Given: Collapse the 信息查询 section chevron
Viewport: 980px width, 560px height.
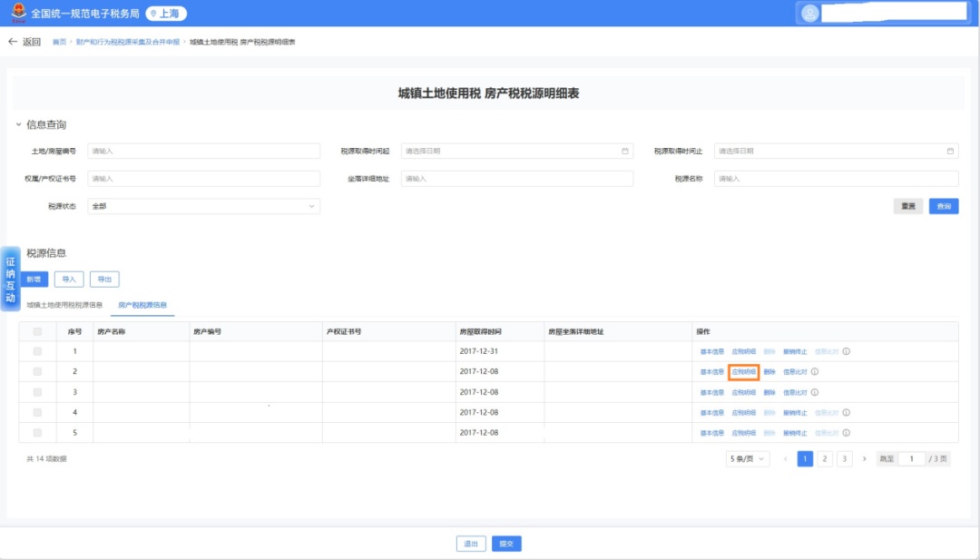Looking at the screenshot, I should point(18,125).
